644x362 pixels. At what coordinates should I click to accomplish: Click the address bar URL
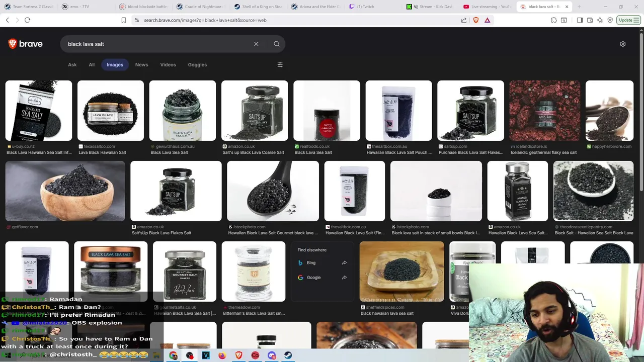205,20
